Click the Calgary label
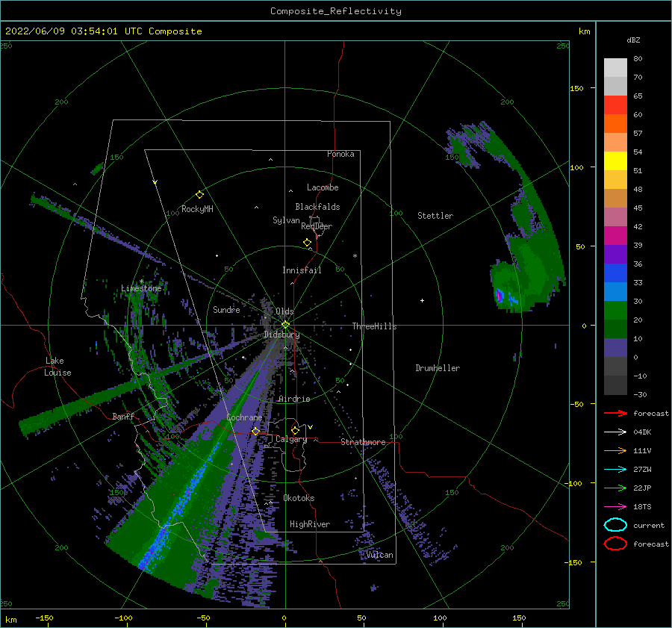This screenshot has width=672, height=628. (x=291, y=439)
